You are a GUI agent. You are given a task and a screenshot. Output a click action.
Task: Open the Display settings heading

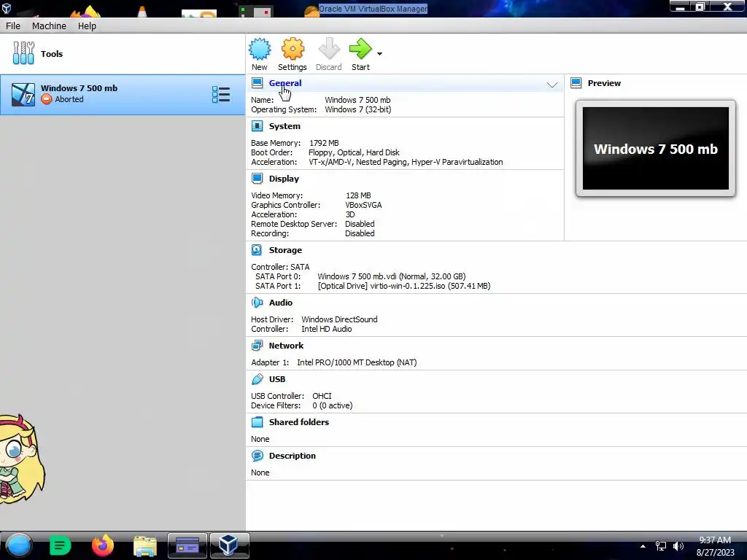click(x=284, y=179)
